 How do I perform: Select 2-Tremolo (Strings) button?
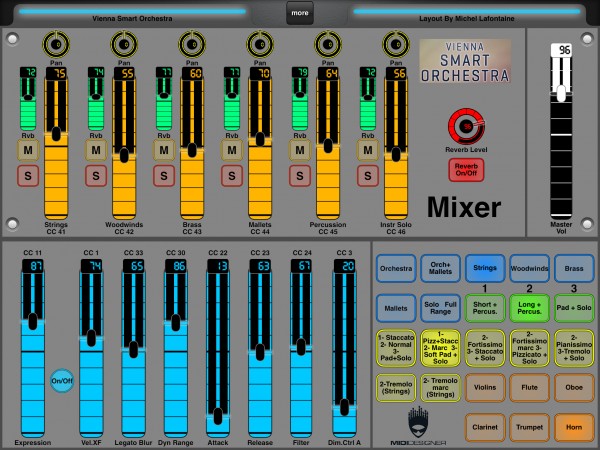tap(396, 388)
